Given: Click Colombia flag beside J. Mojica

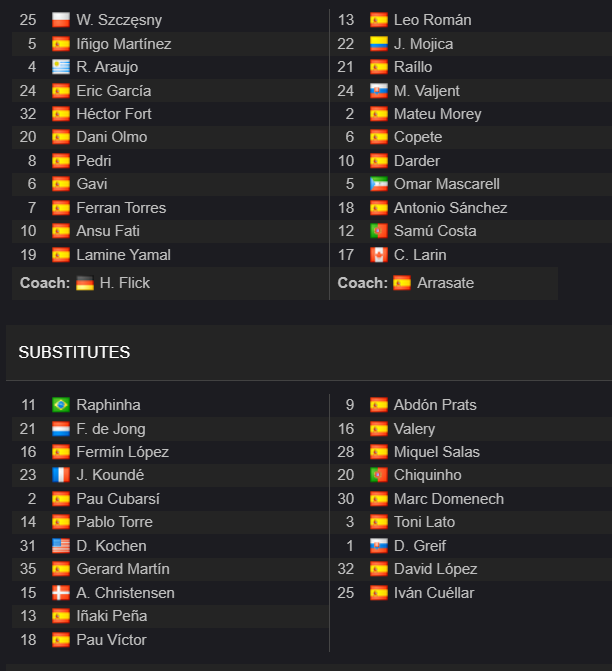Looking at the screenshot, I should tap(379, 44).
